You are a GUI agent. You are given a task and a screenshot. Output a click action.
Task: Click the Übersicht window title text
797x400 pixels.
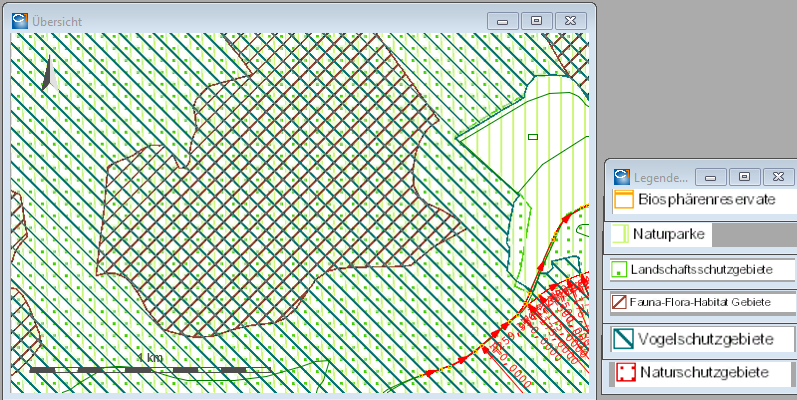(x=56, y=22)
